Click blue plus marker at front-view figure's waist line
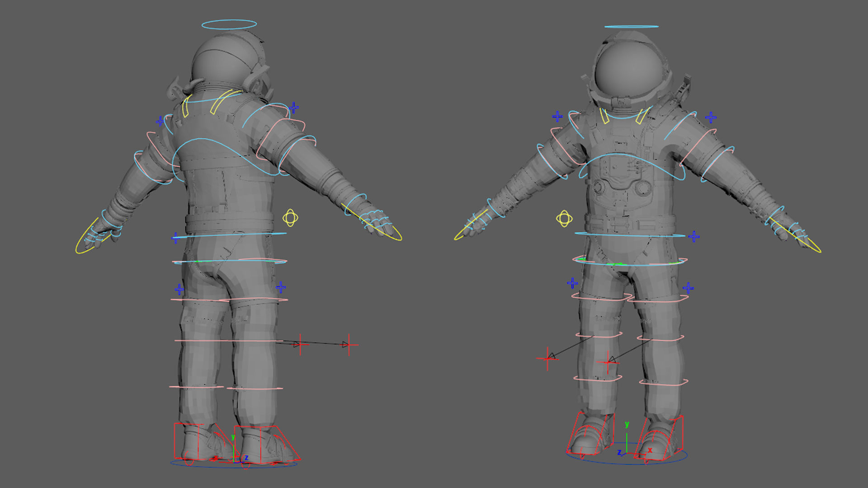Viewport: 868px width, 488px height. (x=694, y=236)
